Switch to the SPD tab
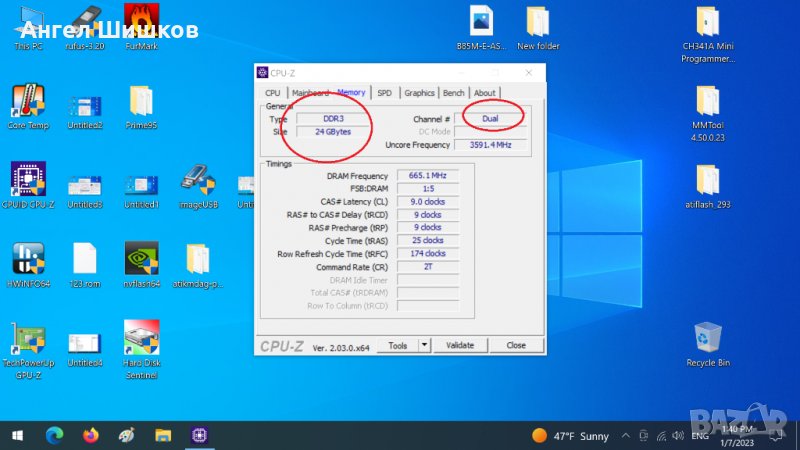This screenshot has width=800, height=450. click(384, 93)
